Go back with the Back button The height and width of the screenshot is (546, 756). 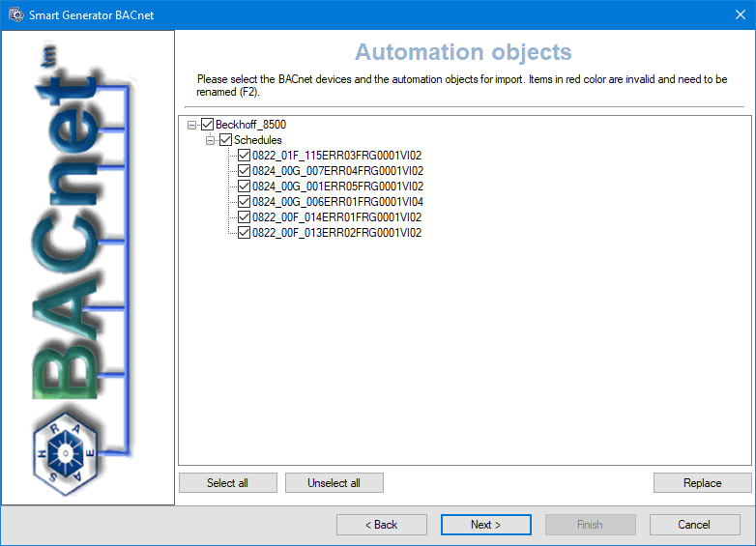pyautogui.click(x=381, y=525)
